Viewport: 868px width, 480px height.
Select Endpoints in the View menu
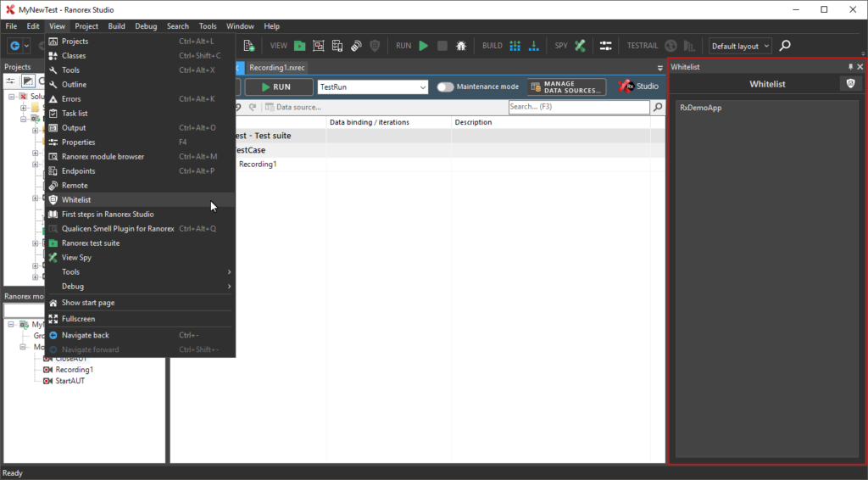(140, 170)
